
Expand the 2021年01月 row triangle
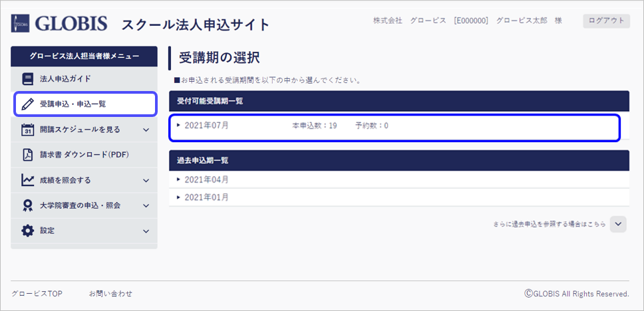point(179,197)
